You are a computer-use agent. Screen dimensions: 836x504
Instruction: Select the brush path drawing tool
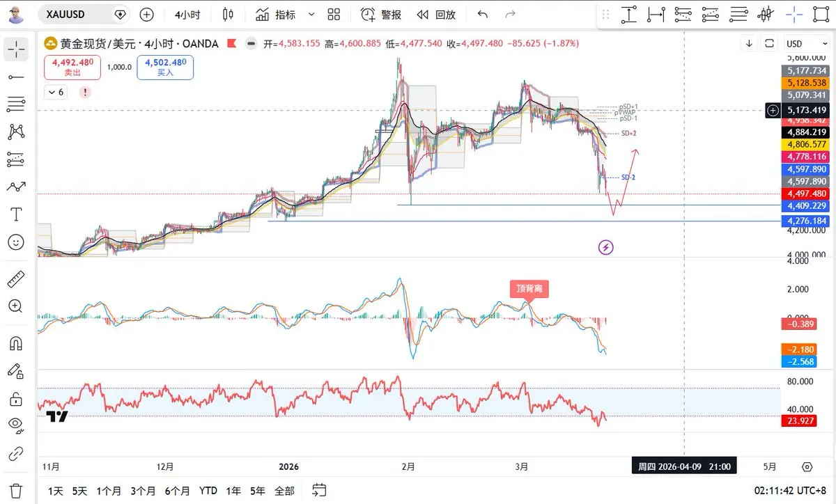17,187
